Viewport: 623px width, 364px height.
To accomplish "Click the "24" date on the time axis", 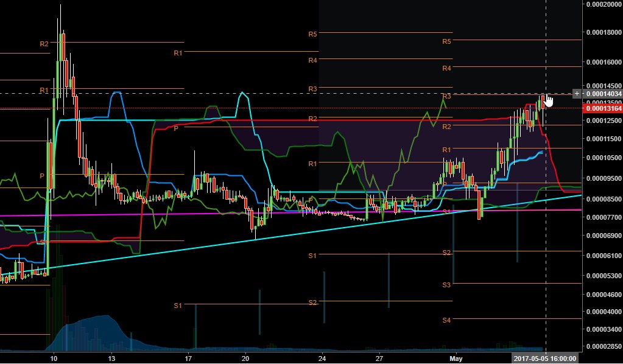I will (322, 359).
